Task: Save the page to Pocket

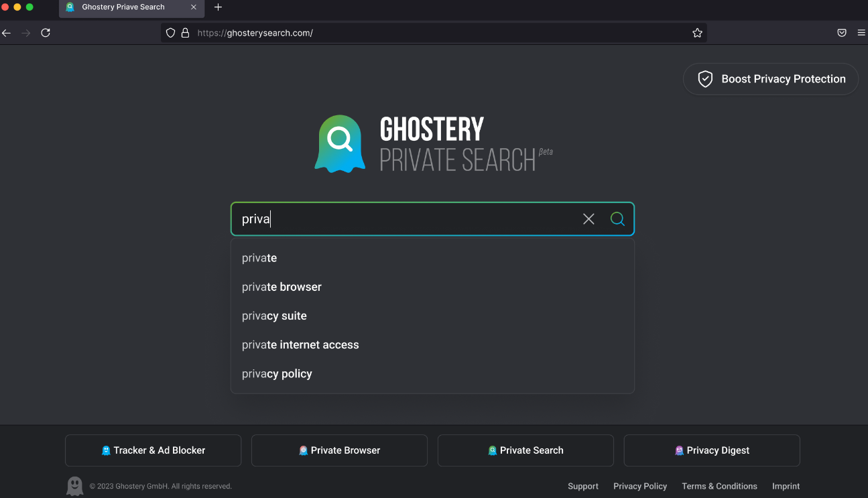Action: pyautogui.click(x=842, y=33)
